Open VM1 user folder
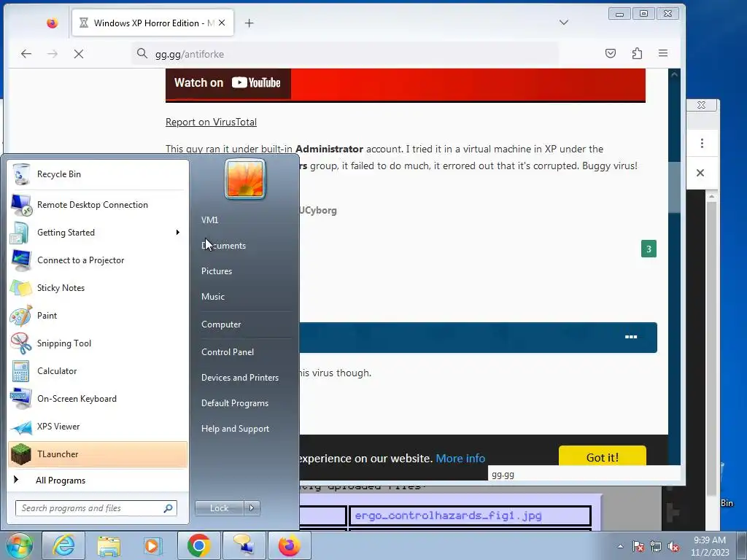 click(209, 220)
